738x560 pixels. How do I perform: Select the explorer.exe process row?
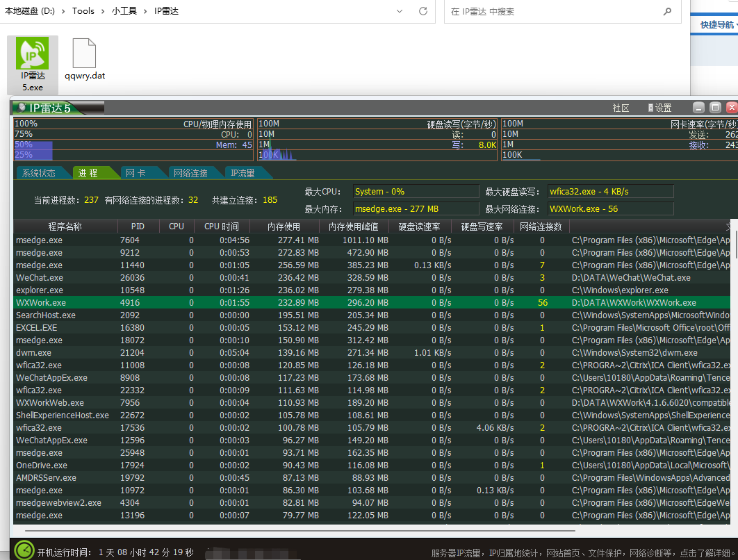tap(372, 290)
